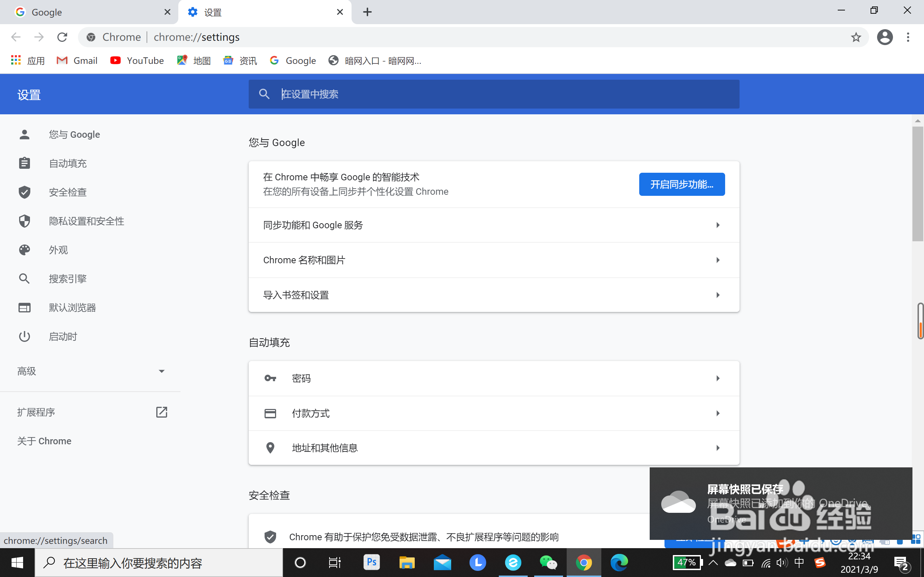Expand the 高级 advanced section

tap(91, 371)
